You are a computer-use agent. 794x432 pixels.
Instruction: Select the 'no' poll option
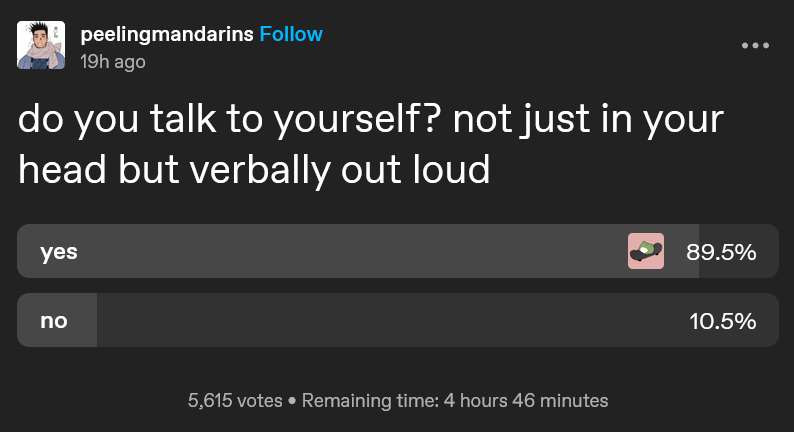[x=398, y=320]
